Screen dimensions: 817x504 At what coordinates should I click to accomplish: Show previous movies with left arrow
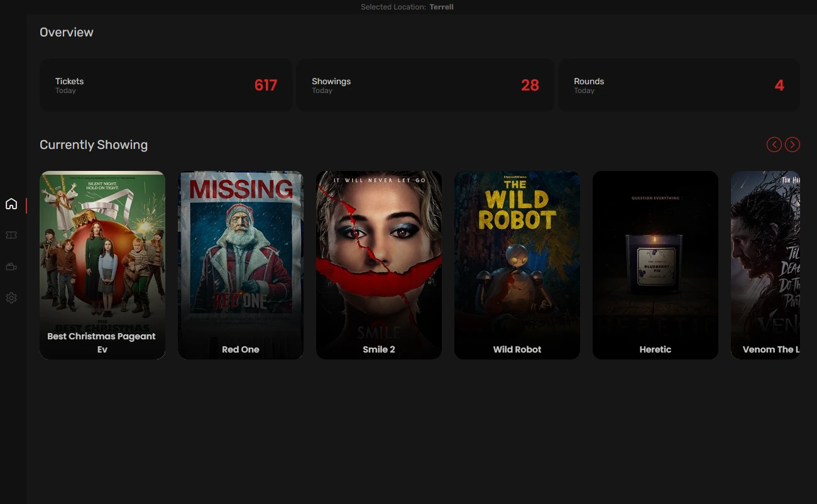click(774, 145)
